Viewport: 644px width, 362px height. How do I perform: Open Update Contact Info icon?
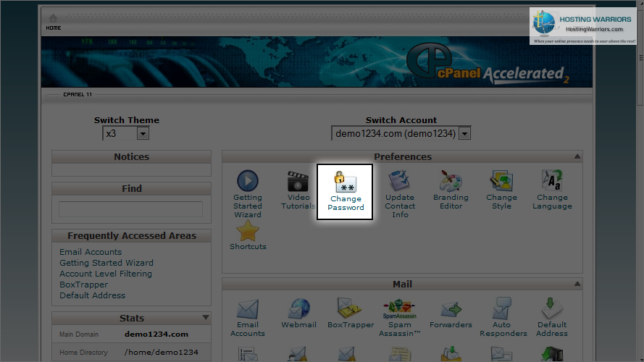pos(399,180)
